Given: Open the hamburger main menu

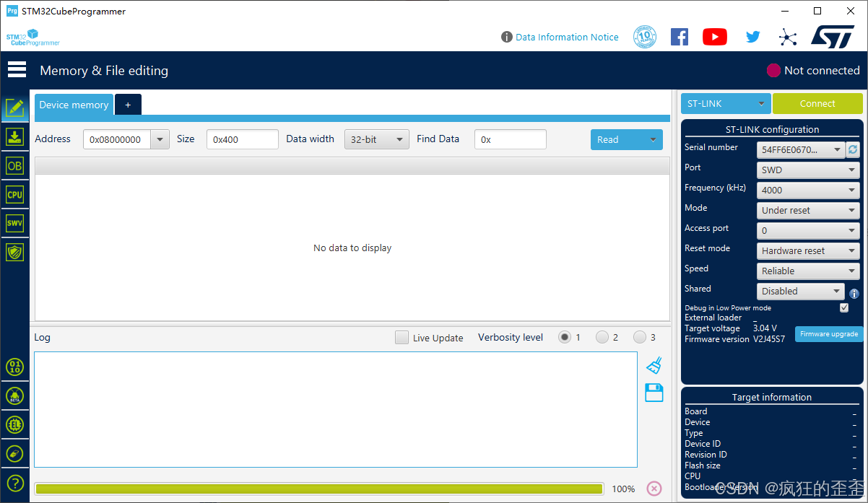Looking at the screenshot, I should click(17, 70).
